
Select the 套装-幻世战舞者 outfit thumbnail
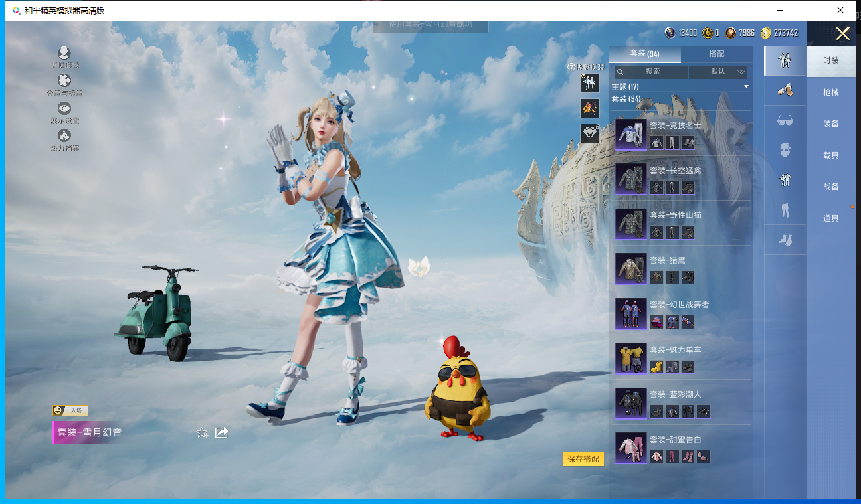(x=630, y=313)
